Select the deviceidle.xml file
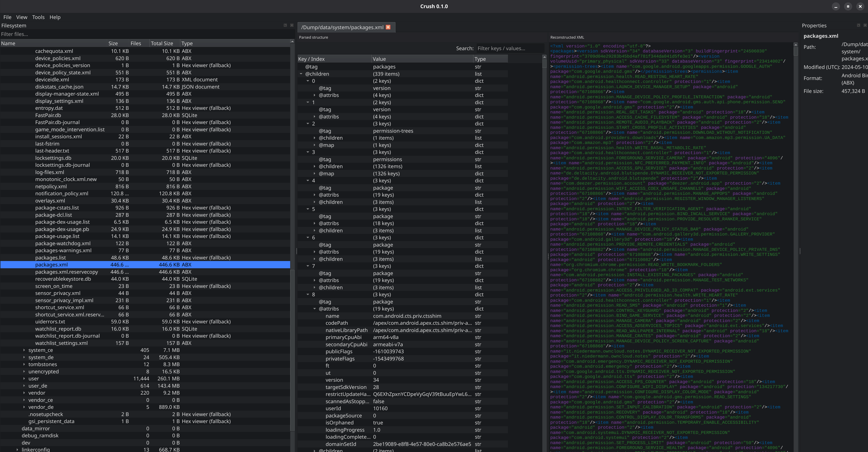 tap(145, 80)
